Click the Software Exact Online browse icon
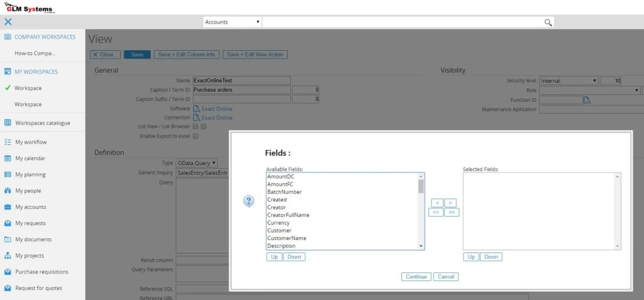Screen dimensions: 644x300 tap(196, 109)
